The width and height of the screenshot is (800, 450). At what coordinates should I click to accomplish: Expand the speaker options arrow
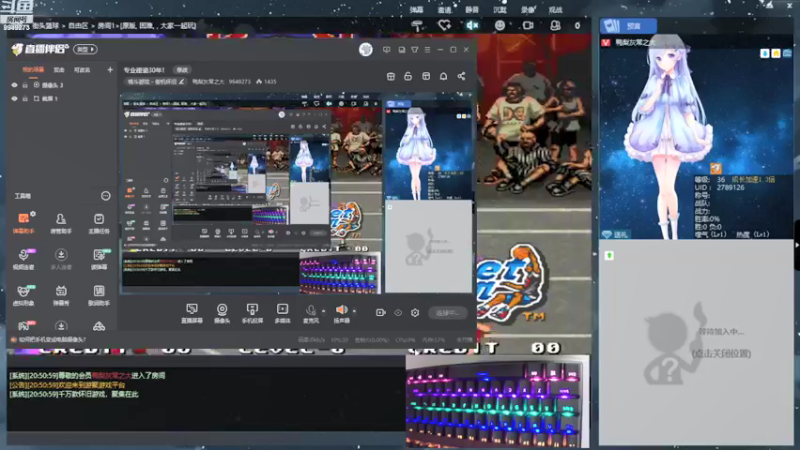(x=354, y=310)
